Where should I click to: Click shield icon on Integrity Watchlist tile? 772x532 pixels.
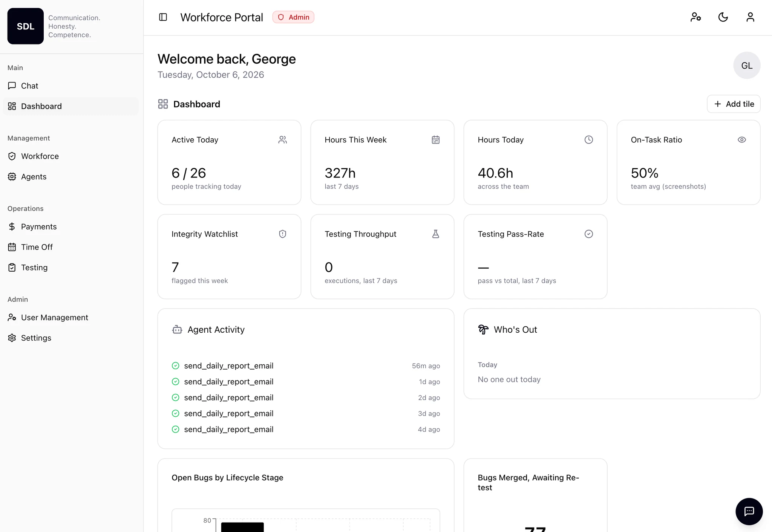pos(282,234)
